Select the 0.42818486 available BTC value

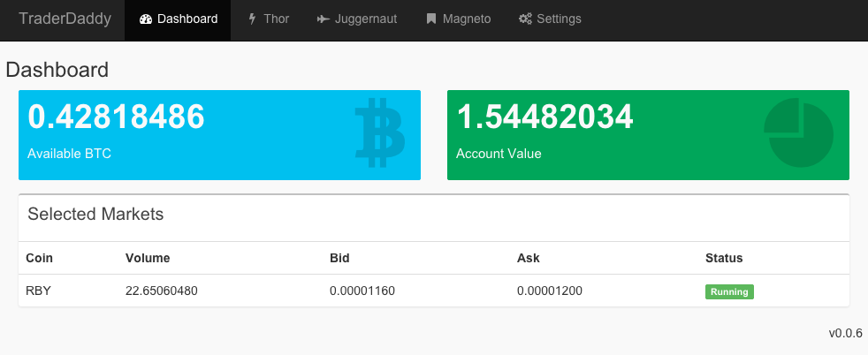point(117,117)
